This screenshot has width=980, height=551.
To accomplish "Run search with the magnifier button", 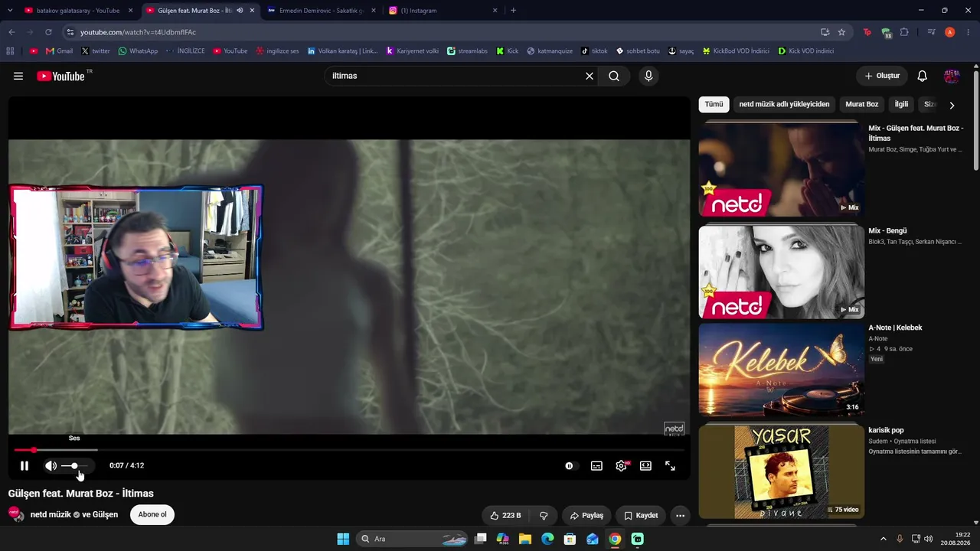I will point(614,76).
